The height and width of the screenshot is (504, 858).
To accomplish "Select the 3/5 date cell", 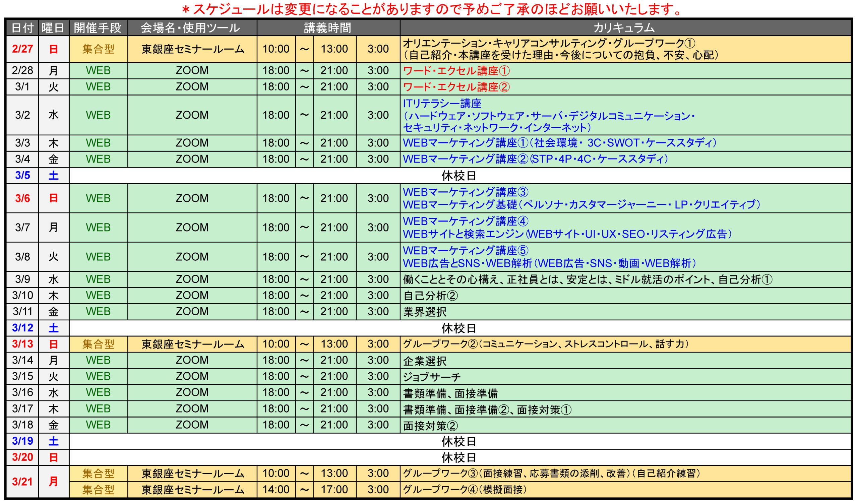I will (x=22, y=175).
